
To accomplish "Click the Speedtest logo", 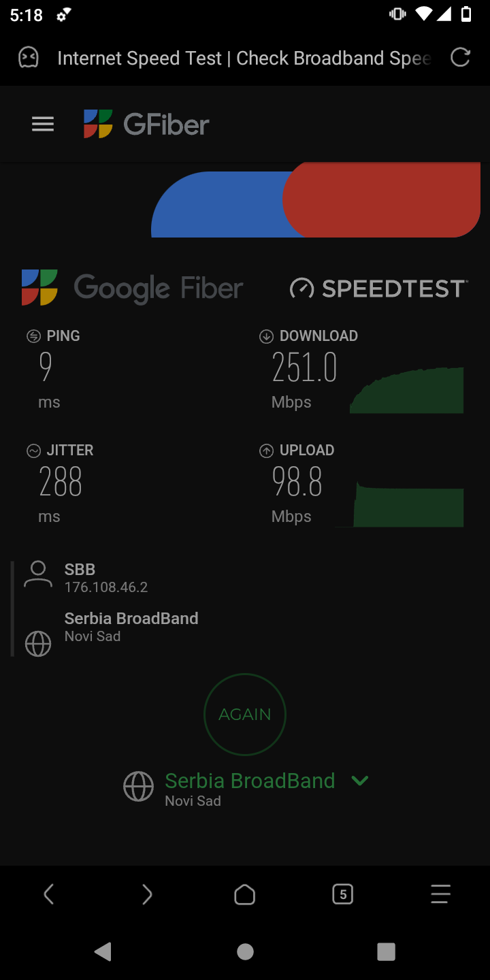I will coord(378,289).
